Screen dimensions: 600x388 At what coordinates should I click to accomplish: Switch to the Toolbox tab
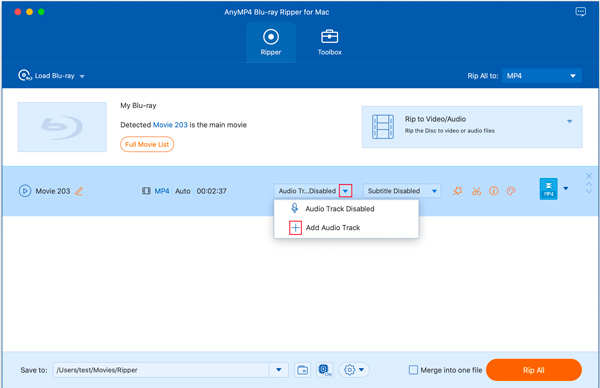coord(329,42)
